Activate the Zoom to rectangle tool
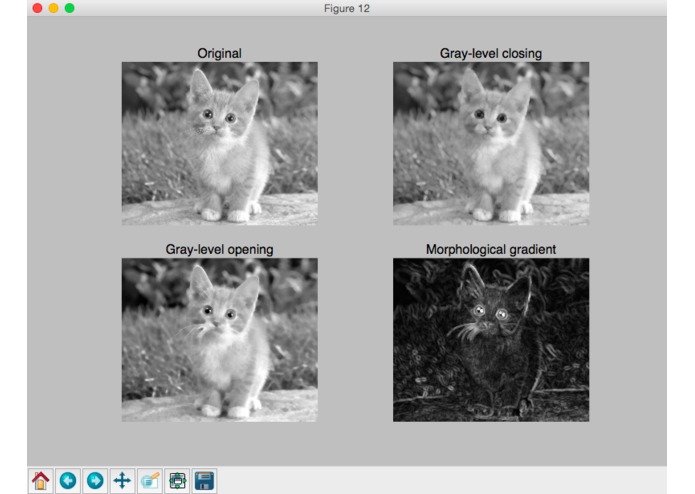Viewport: 695px width, 494px height. point(150,481)
